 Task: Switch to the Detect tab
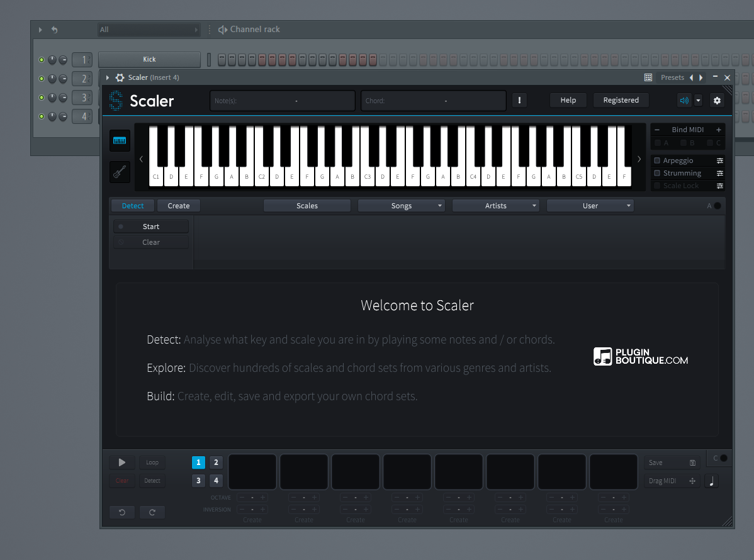coord(133,206)
